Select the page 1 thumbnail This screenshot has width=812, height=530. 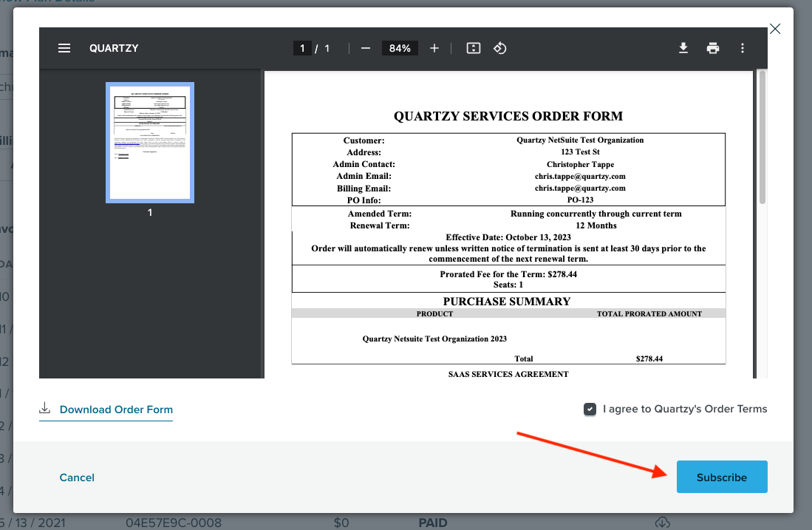(150, 143)
